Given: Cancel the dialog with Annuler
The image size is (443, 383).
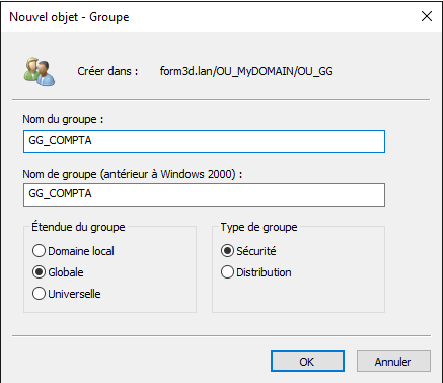Looking at the screenshot, I should 394,361.
